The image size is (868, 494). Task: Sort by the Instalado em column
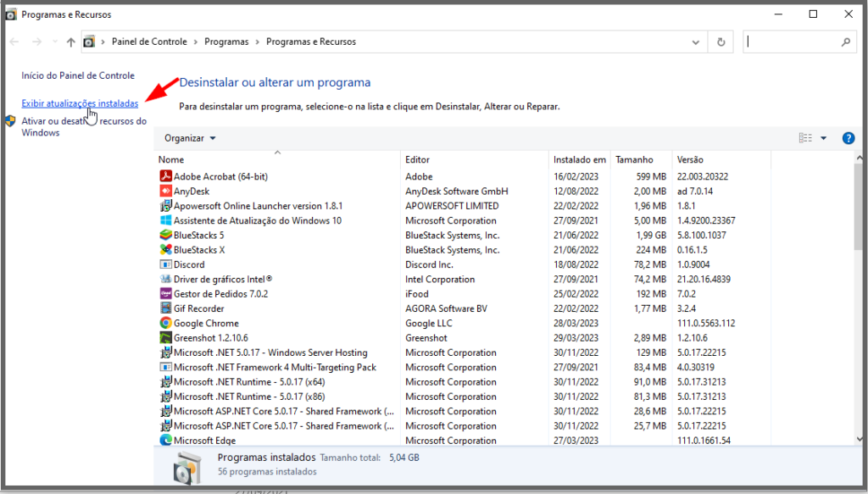tap(580, 159)
